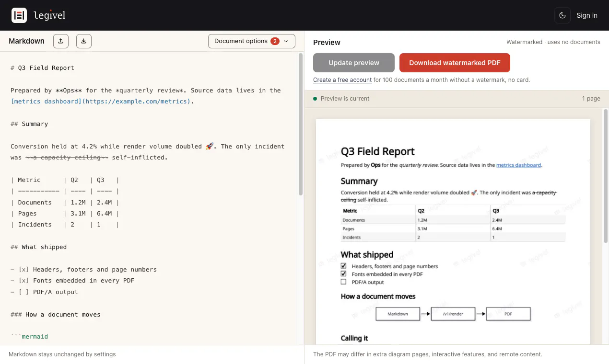Click the '- [x] Fonts embedded in every PDF' editor line

[x=72, y=281]
